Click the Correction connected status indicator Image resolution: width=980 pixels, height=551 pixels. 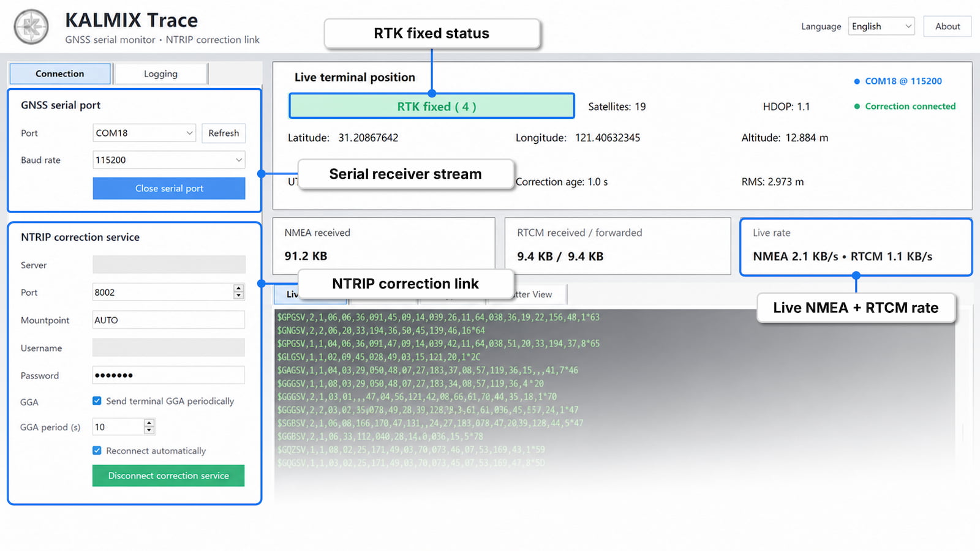coord(905,106)
